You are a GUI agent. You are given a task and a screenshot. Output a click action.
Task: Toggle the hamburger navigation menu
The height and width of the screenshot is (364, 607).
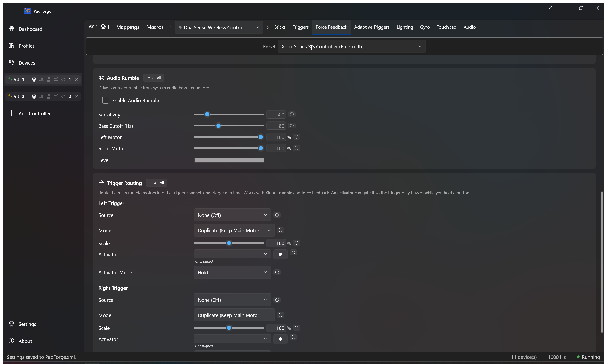(11, 11)
